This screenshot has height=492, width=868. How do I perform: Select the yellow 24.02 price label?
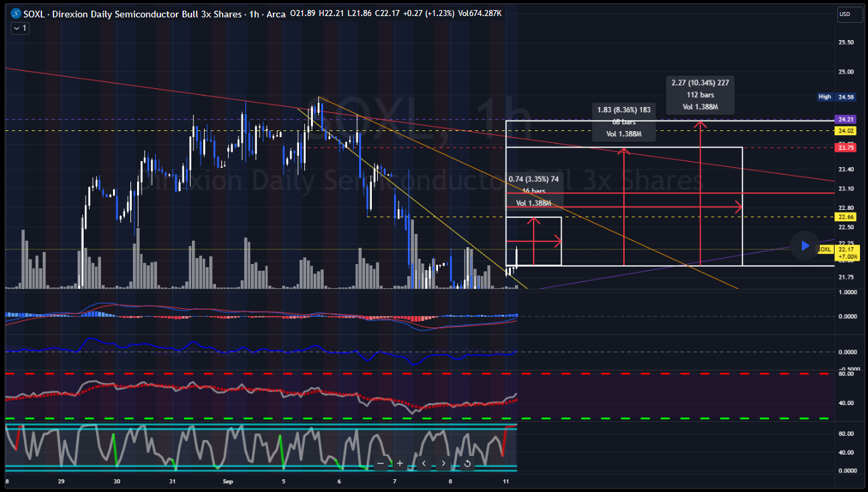pyautogui.click(x=845, y=131)
